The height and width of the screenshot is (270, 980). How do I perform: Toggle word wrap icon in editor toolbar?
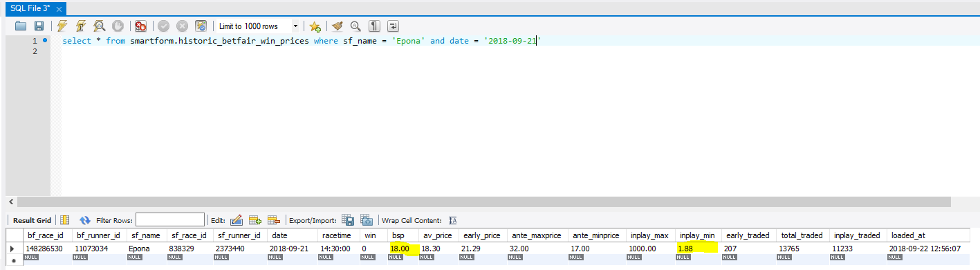point(393,26)
